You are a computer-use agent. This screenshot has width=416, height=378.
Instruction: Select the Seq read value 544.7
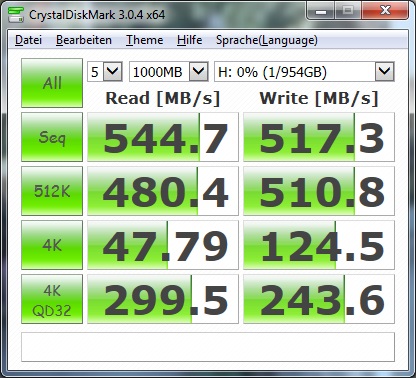[x=163, y=137]
